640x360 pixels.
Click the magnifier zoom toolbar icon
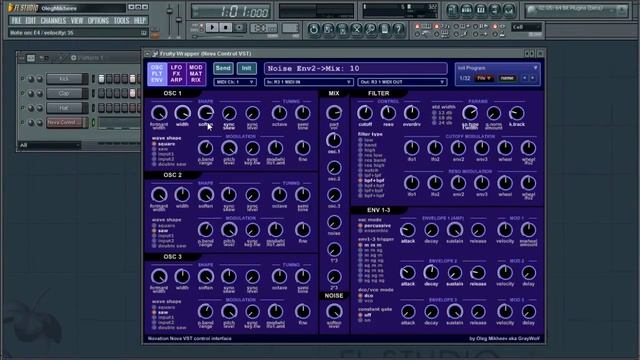pos(371,29)
